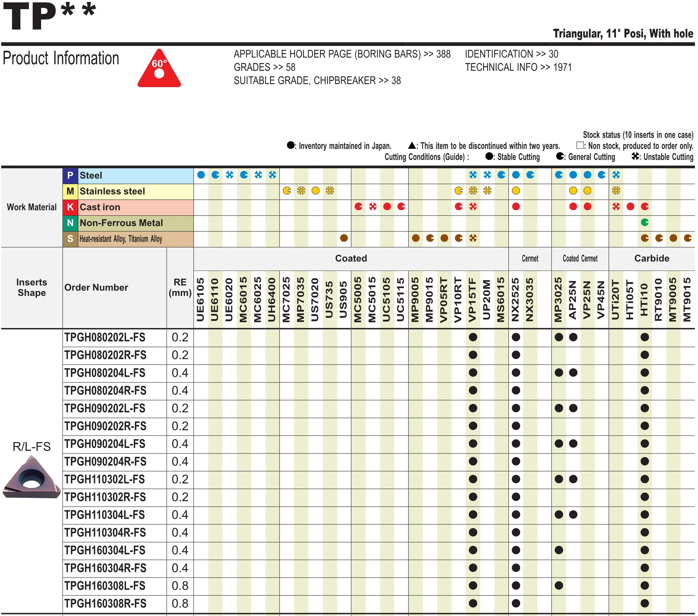Click the red K Cast iron badge
Viewport: 698px width, 616px height.
(70, 207)
